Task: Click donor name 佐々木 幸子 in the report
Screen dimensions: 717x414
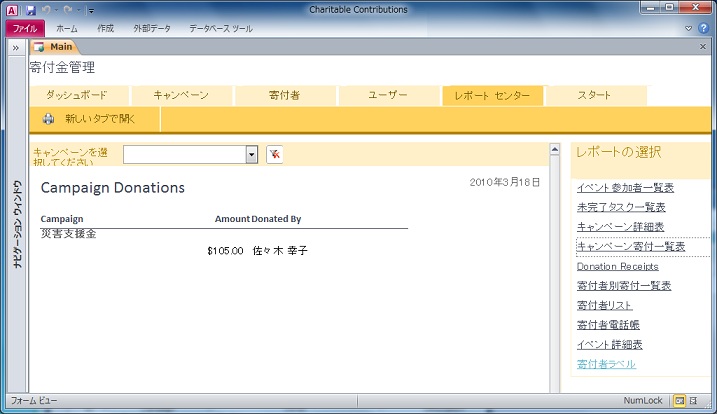Action: [280, 251]
